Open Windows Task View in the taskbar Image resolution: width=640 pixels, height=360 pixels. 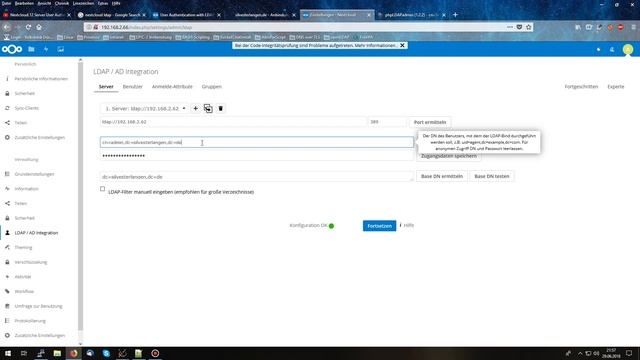coord(24,353)
